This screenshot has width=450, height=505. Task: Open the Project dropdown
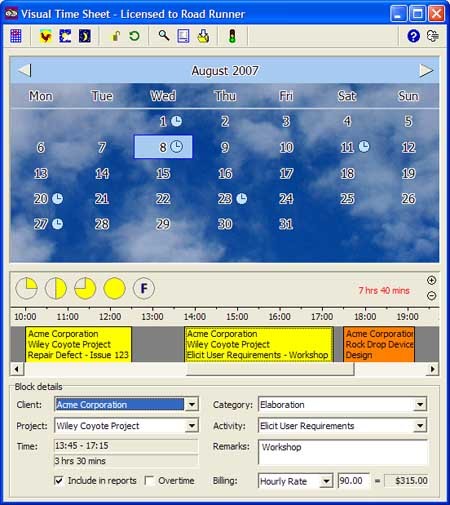(x=192, y=426)
